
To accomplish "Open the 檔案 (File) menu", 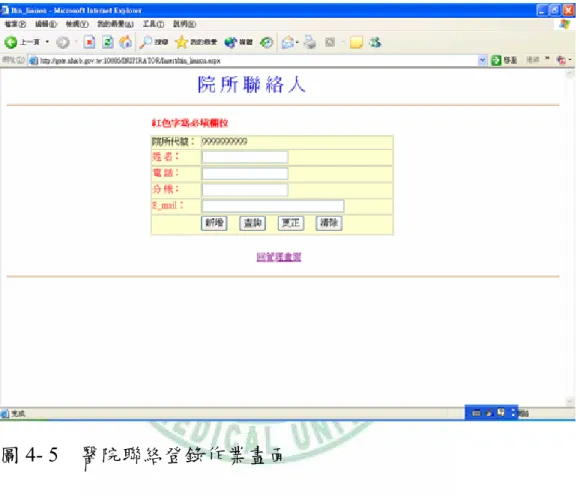I will tap(15, 24).
